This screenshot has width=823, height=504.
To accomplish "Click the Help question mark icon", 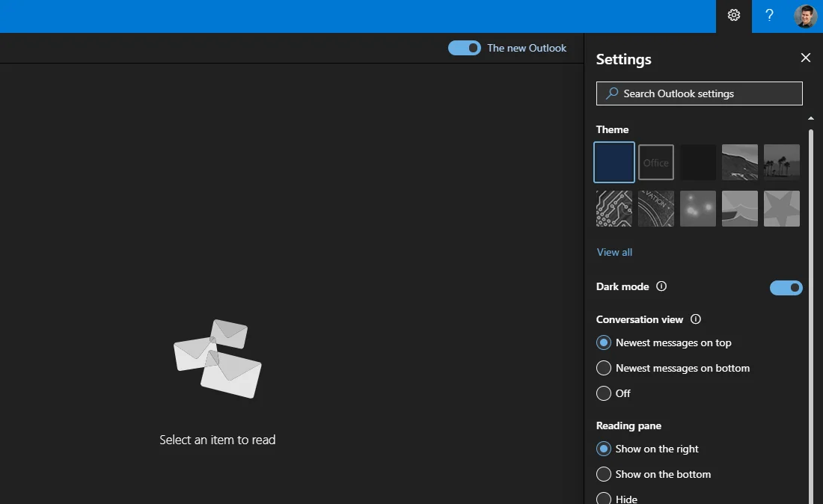I will click(x=769, y=16).
